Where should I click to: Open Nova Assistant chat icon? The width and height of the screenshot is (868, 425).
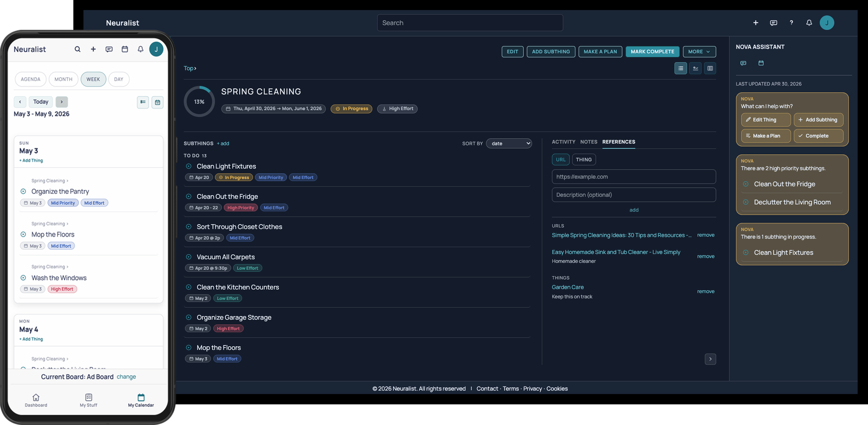(x=743, y=63)
